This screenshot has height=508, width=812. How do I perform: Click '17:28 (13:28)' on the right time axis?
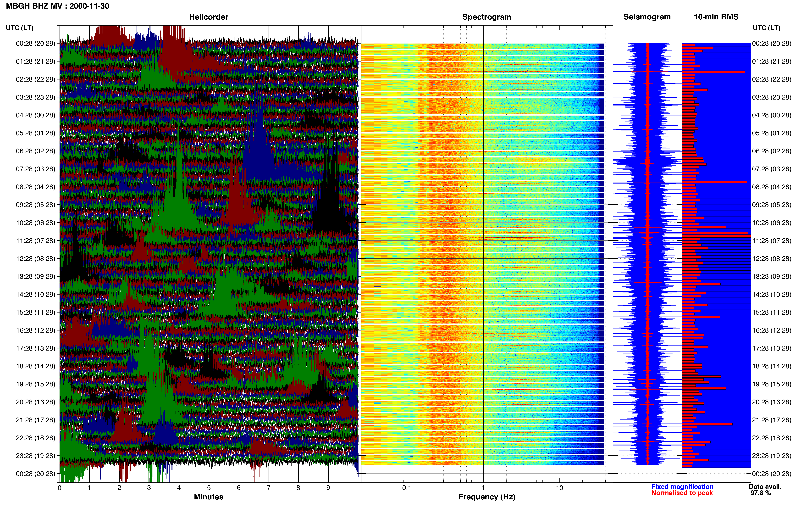click(x=772, y=348)
